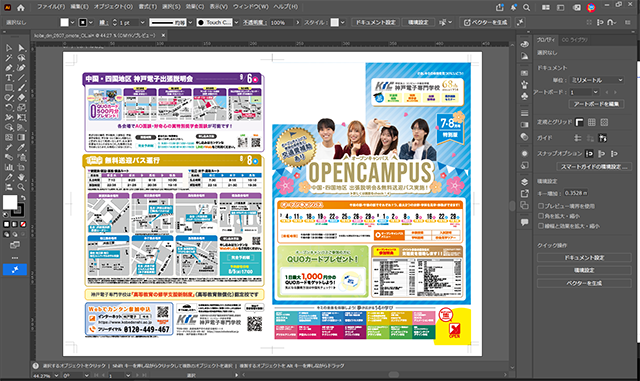Open the stroke weight 1 pt dropdown

pyautogui.click(x=142, y=22)
